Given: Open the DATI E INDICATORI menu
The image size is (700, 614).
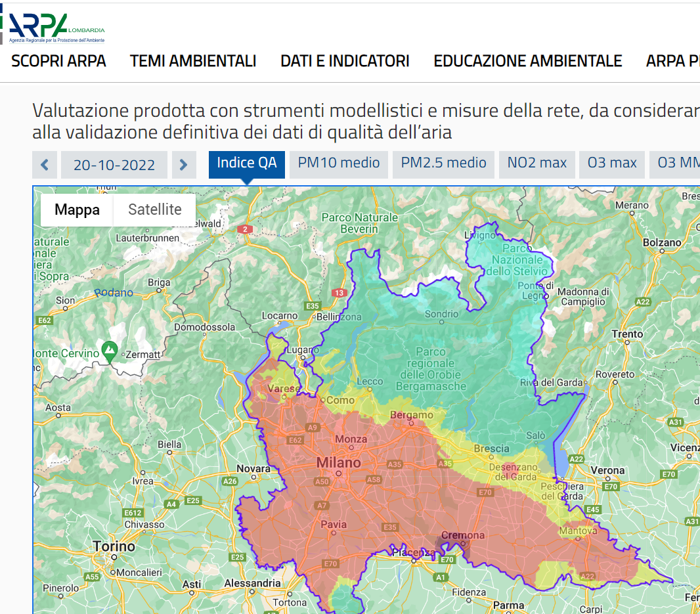Looking at the screenshot, I should [345, 61].
